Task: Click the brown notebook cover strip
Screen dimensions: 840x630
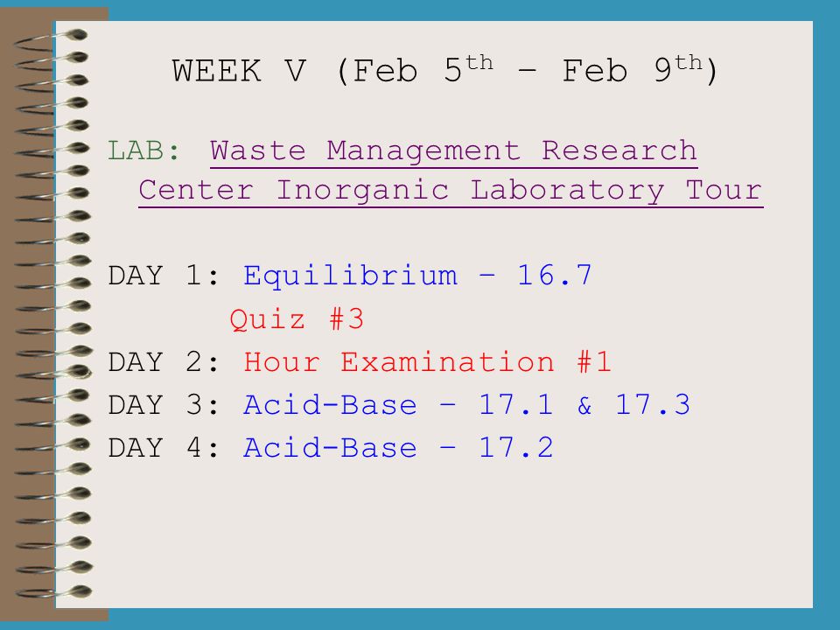Action: [27, 315]
